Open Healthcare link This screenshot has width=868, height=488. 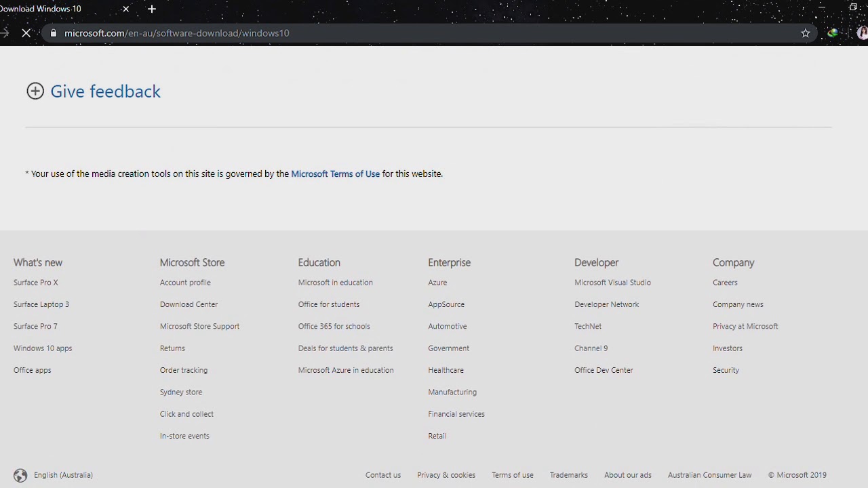coord(446,370)
